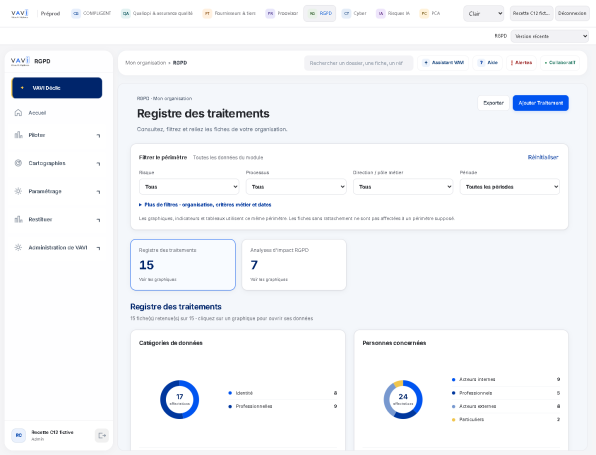
Task: Click the search field Rechercher un dossier
Action: click(358, 63)
